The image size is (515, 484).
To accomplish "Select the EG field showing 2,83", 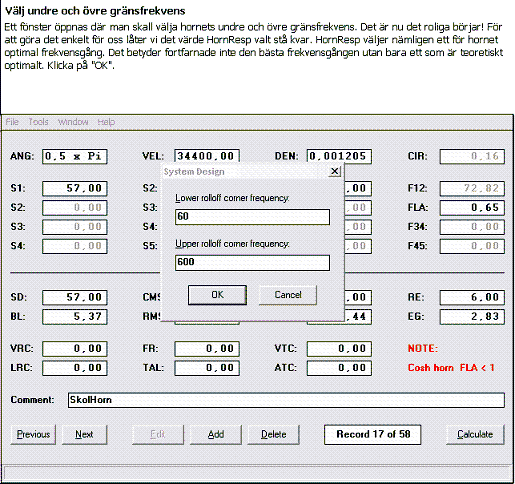I will point(472,317).
